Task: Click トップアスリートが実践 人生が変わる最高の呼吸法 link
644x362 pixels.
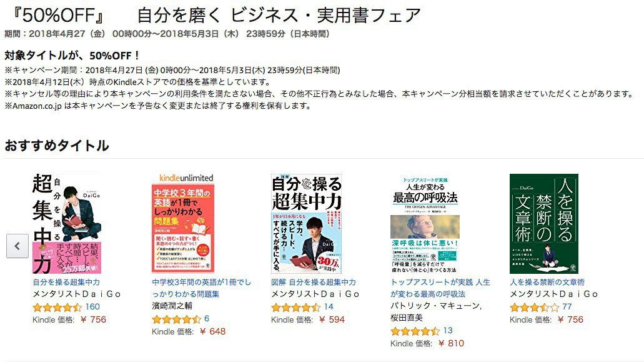Action: pyautogui.click(x=440, y=288)
